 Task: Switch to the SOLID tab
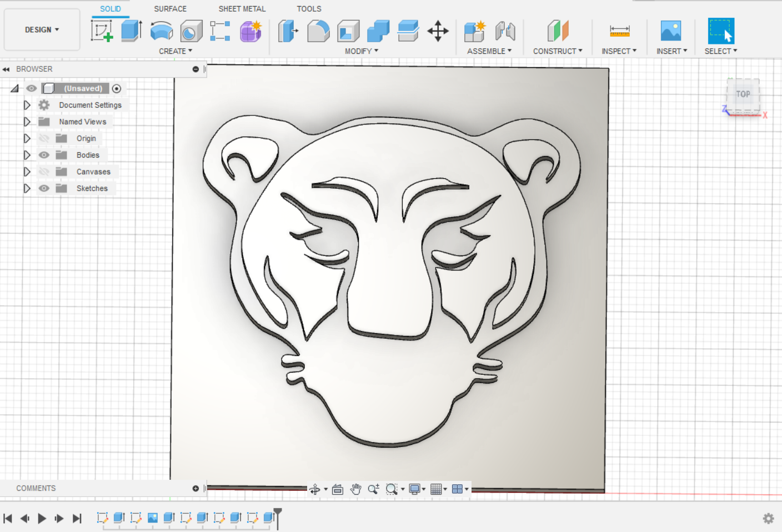tap(111, 9)
